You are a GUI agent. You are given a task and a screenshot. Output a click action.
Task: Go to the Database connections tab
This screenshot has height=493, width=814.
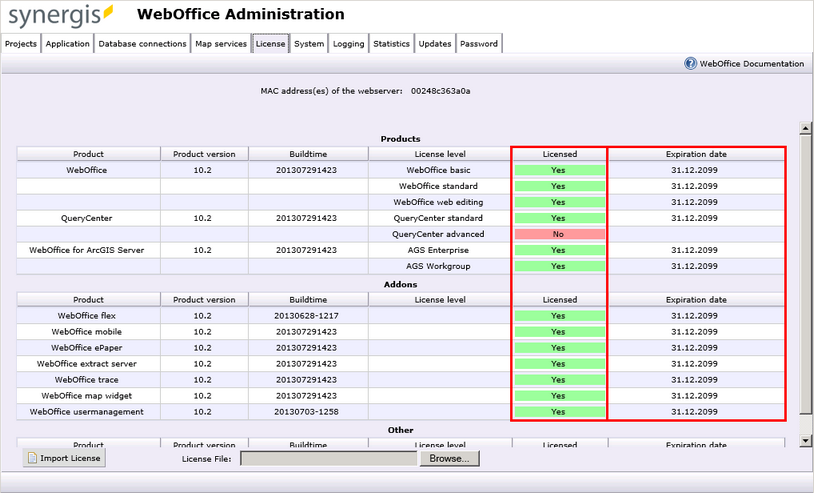[142, 44]
